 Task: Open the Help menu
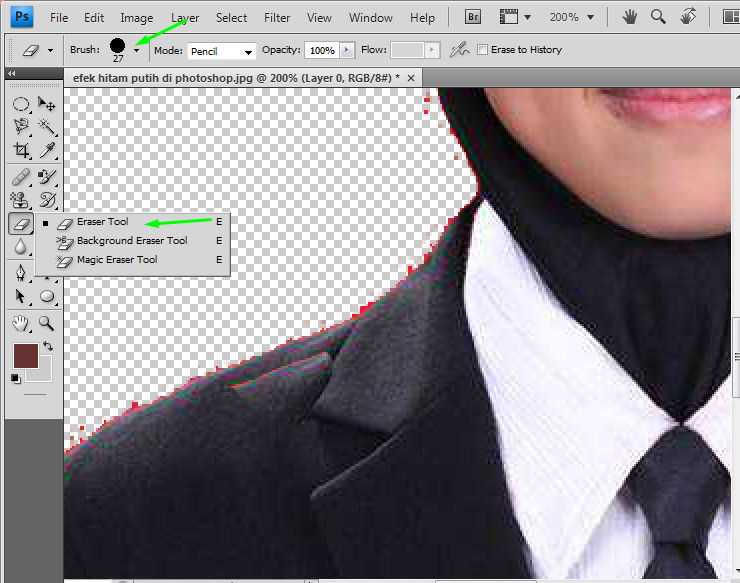pyautogui.click(x=422, y=18)
